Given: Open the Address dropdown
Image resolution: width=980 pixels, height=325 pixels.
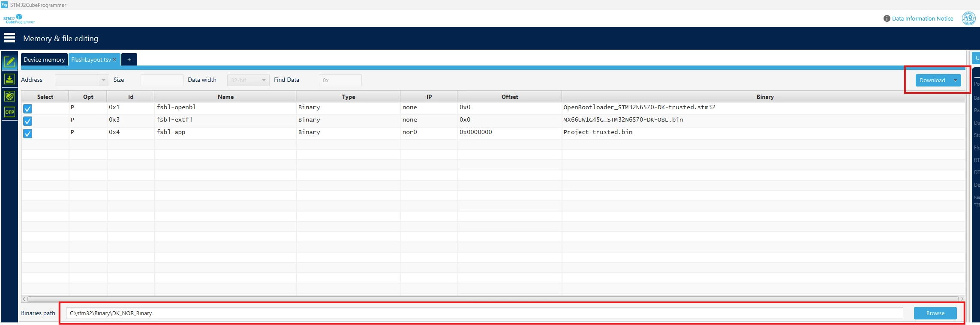Looking at the screenshot, I should click(103, 80).
